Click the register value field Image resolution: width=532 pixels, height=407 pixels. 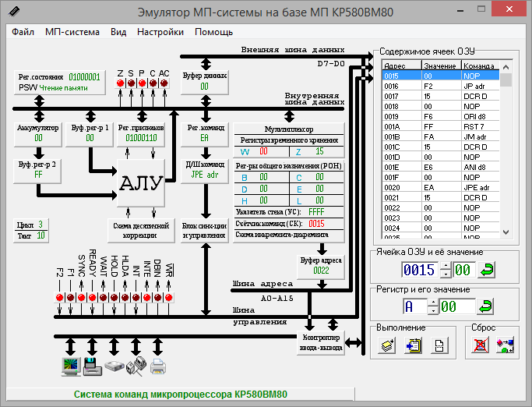pyautogui.click(x=456, y=306)
